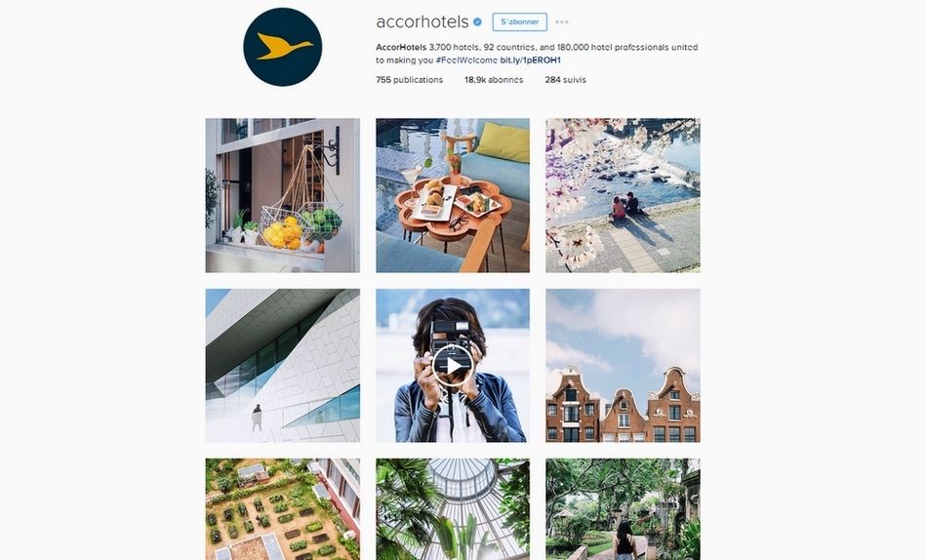
Task: Click the accorhotels username heading
Action: point(423,21)
